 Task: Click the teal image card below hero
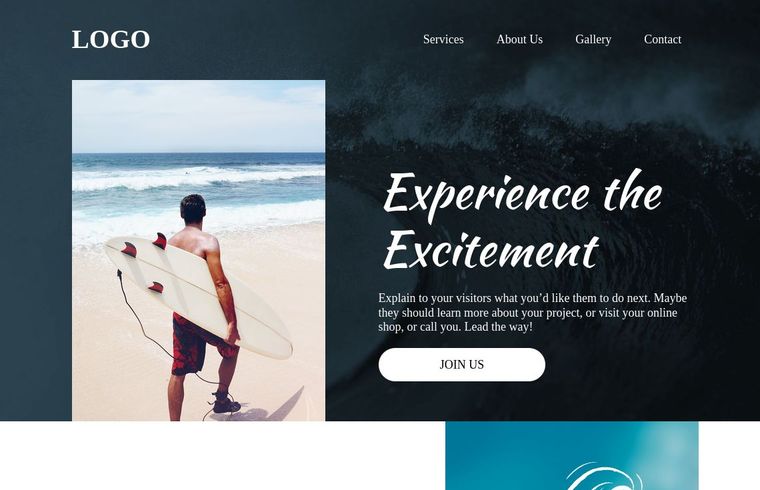click(572, 456)
